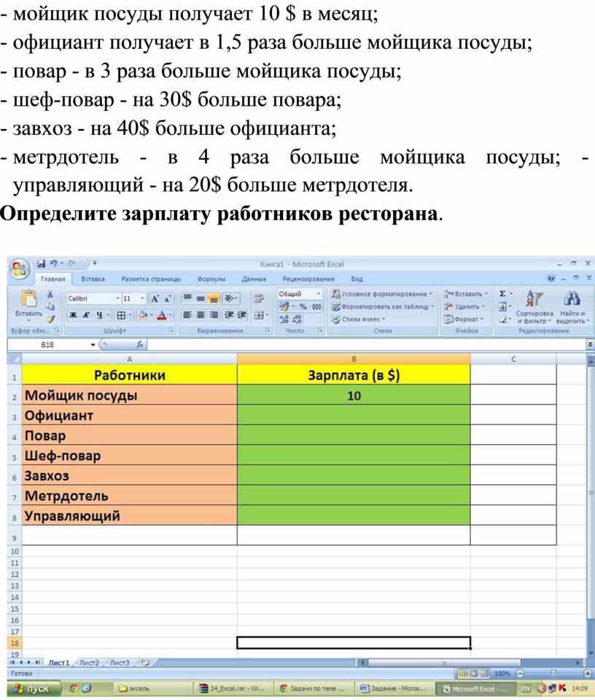Image resolution: width=595 pixels, height=700 pixels.
Task: Switch to Вид ribbon tab
Action: [x=357, y=279]
